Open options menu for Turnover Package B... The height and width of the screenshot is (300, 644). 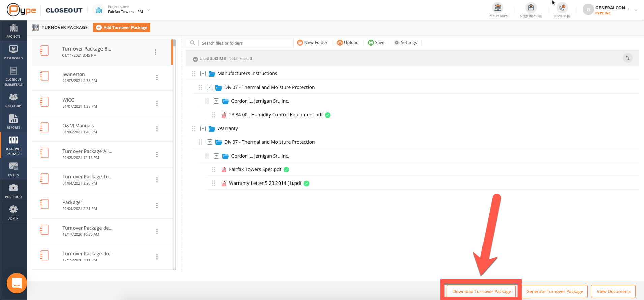tap(155, 52)
